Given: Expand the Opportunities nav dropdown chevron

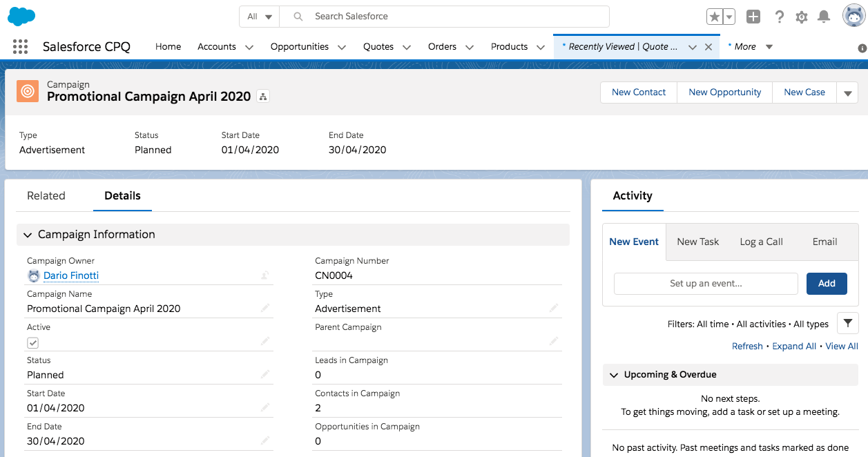Looking at the screenshot, I should [x=342, y=47].
